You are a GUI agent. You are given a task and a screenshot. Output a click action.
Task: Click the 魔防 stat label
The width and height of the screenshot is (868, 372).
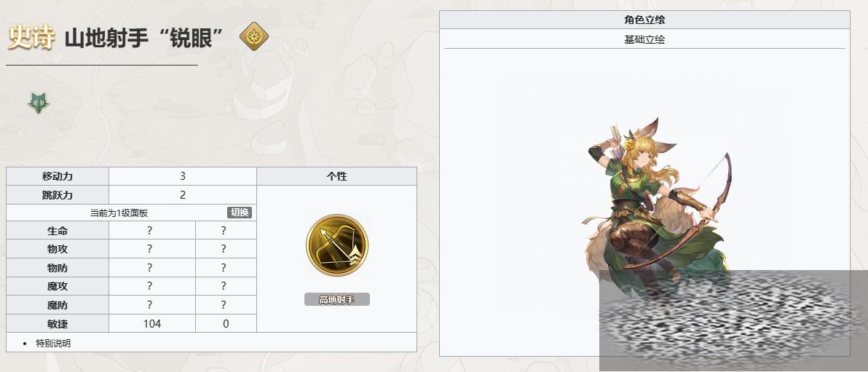pos(58,305)
